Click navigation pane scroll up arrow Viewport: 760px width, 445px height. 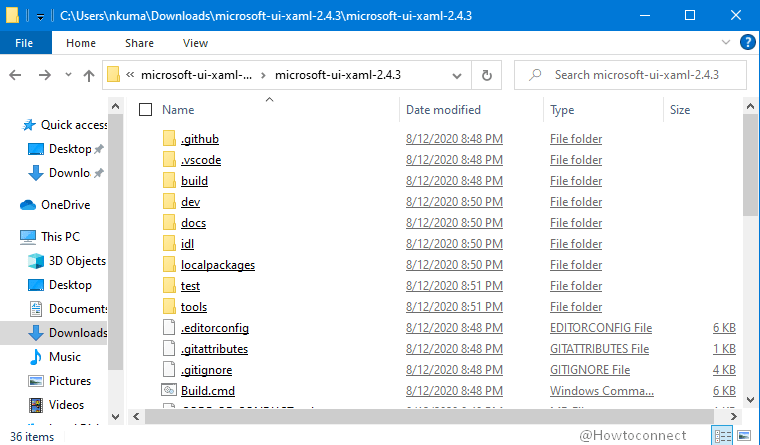115,106
